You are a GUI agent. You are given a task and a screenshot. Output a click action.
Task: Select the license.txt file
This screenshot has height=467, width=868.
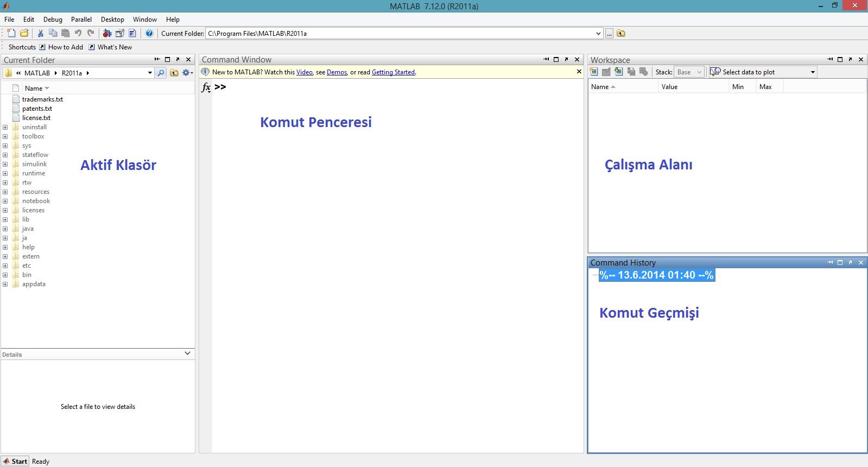pos(36,118)
